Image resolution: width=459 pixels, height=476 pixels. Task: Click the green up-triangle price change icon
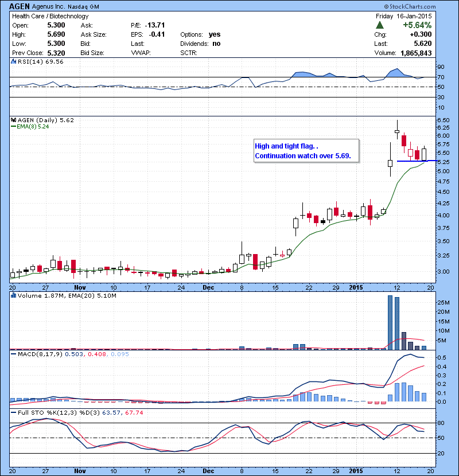click(380, 25)
